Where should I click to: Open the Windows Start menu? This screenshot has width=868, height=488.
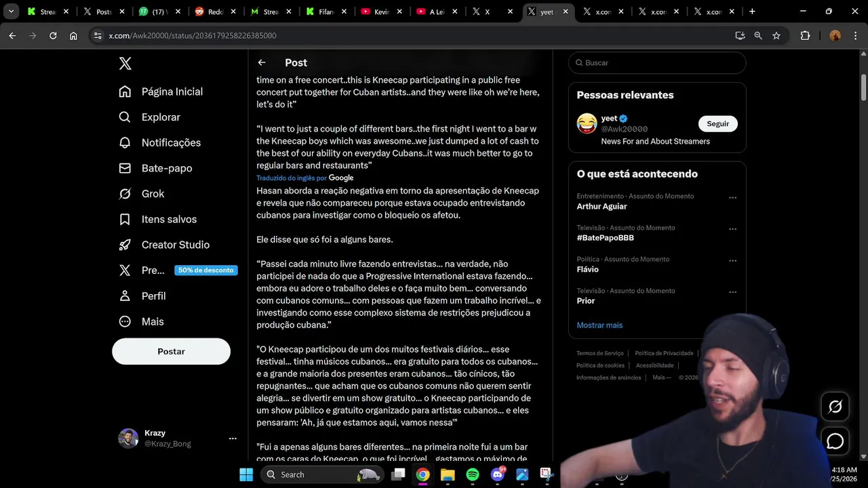pyautogui.click(x=246, y=474)
